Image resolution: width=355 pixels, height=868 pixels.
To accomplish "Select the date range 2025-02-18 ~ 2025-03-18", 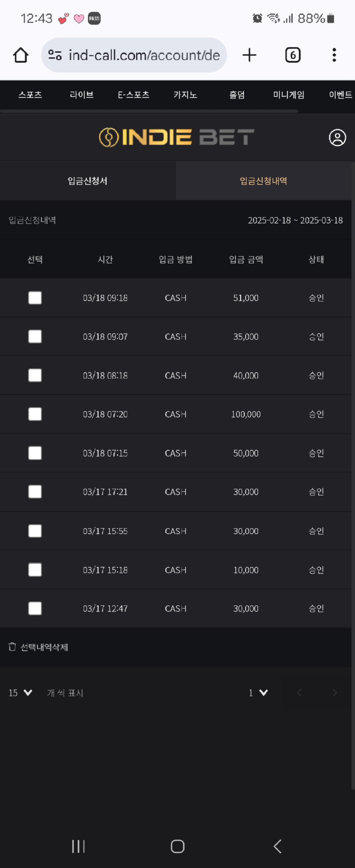I will pyautogui.click(x=295, y=220).
